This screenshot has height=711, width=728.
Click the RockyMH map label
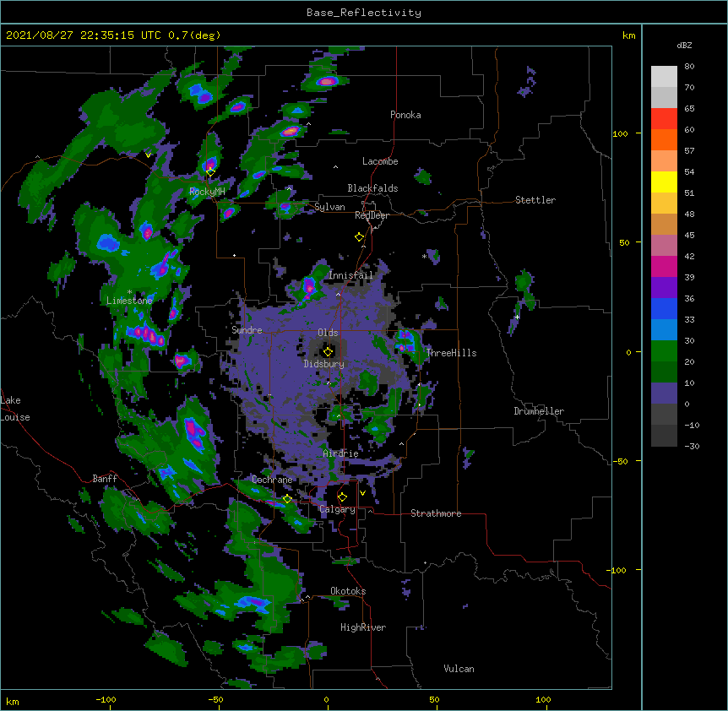(207, 192)
